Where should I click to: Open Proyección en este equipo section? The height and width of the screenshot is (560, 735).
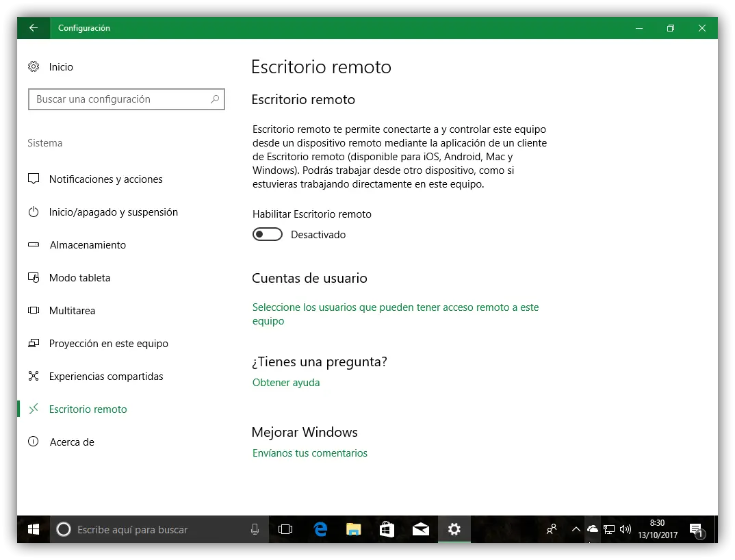108,343
